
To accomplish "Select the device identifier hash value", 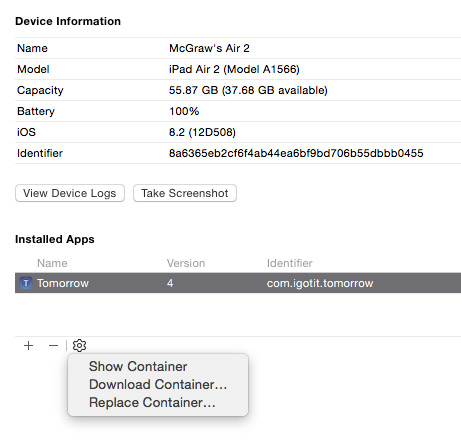I will [x=296, y=153].
